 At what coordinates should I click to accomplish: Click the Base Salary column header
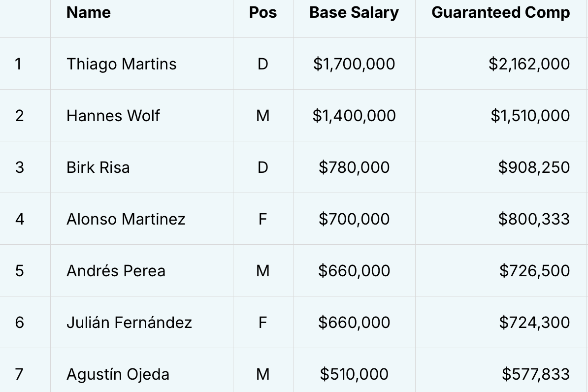(x=354, y=13)
